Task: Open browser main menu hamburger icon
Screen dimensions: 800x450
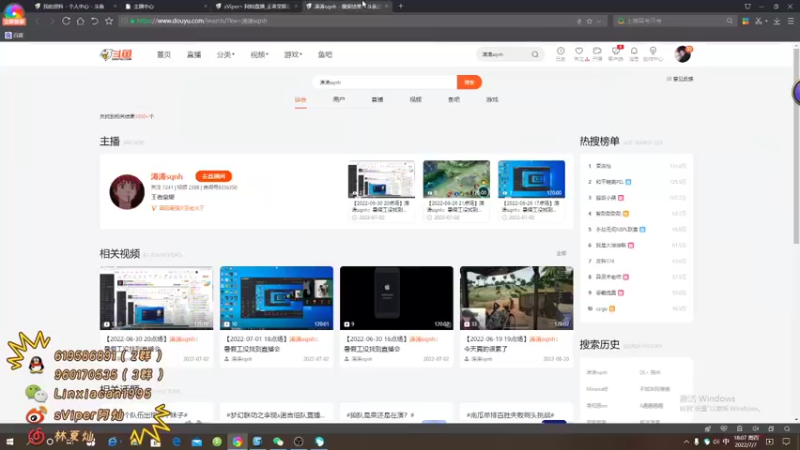Action: tap(790, 21)
